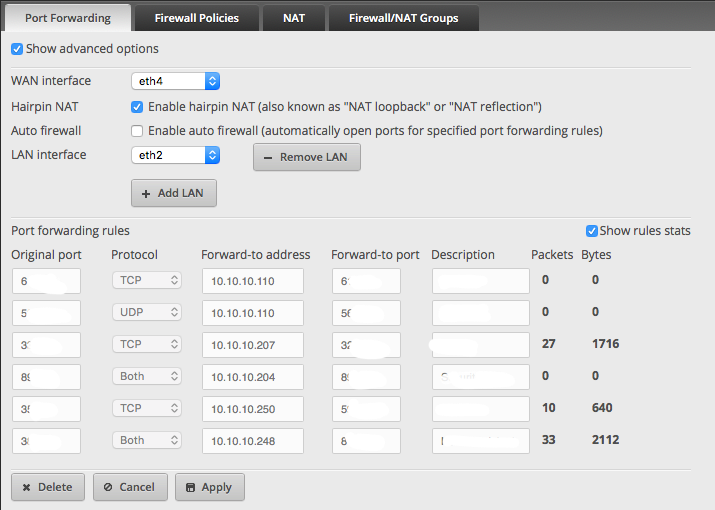Disable the hairpin NAT checkbox
This screenshot has width=715, height=510.
pos(137,106)
